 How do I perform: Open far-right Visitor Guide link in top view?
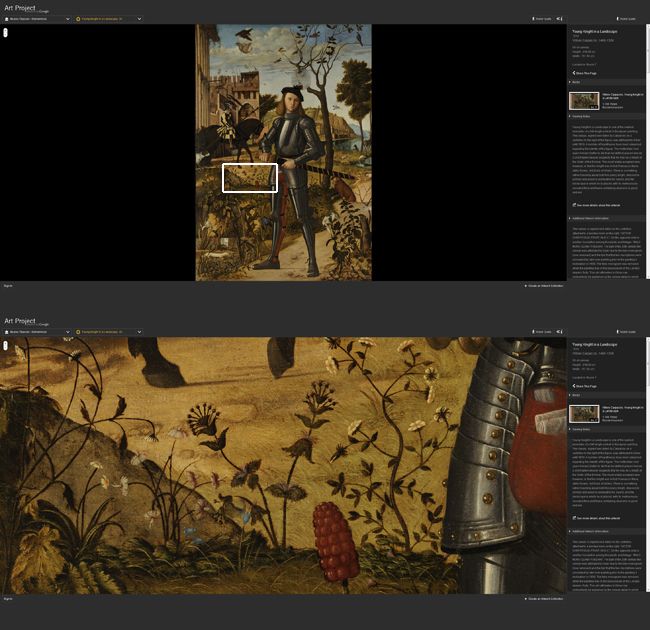pos(626,19)
